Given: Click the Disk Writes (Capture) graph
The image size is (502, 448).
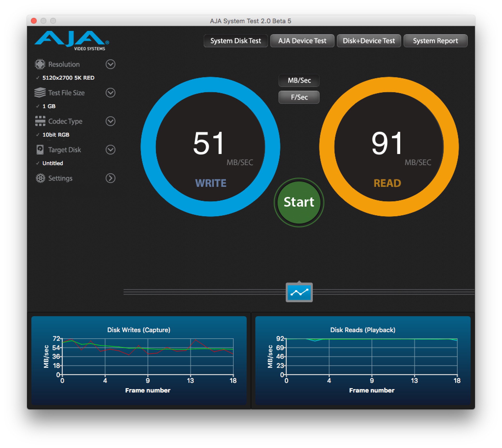Looking at the screenshot, I should (x=139, y=360).
